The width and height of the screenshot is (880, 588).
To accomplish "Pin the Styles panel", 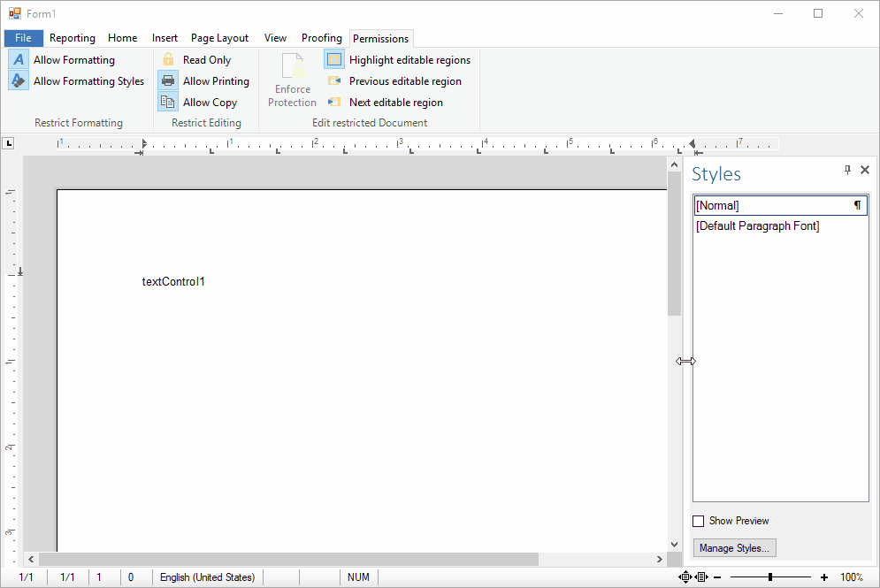I will (x=847, y=170).
